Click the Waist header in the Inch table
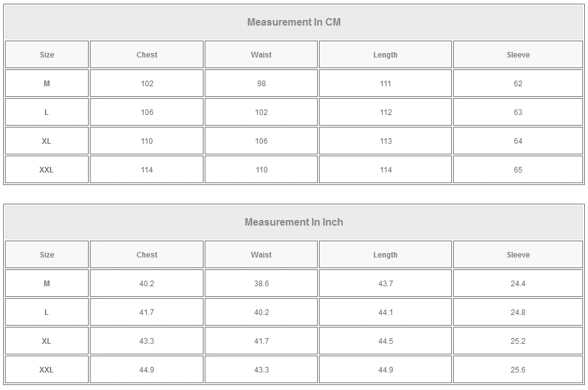Viewport: 588px width, 390px height. [261, 255]
